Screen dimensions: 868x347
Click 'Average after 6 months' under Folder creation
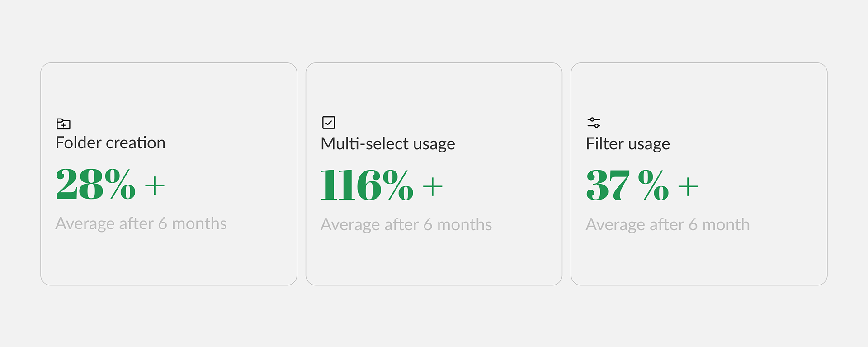(141, 224)
